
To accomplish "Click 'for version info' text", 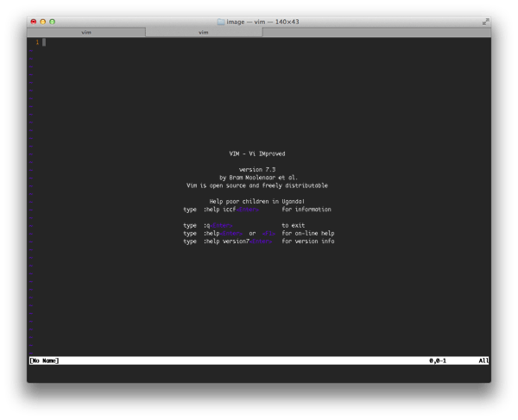I will tap(308, 241).
